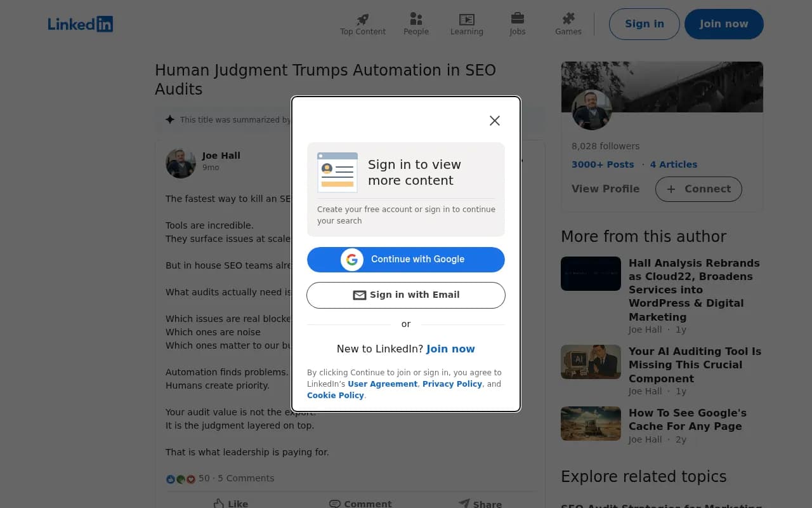Connect with Joe Hall

698,189
